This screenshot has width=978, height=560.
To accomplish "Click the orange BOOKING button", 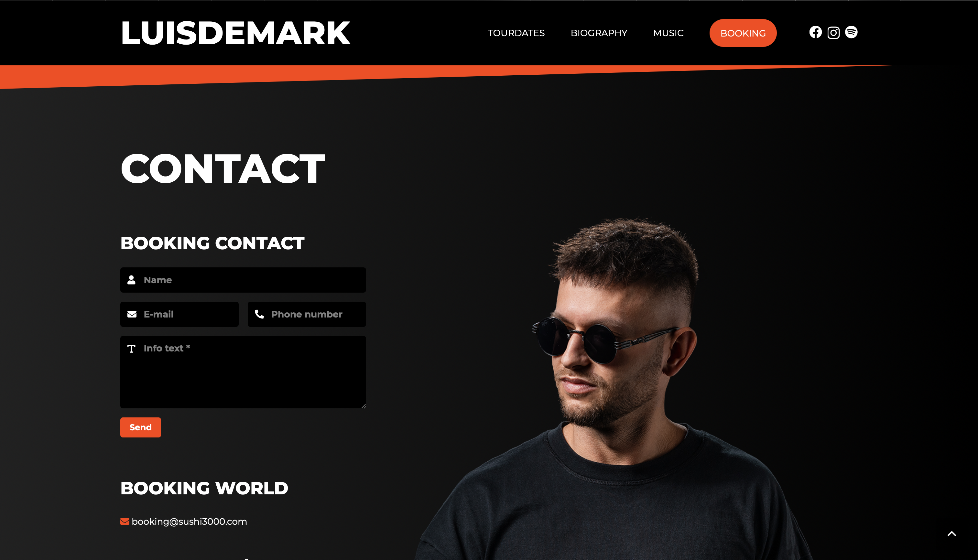I will pos(743,33).
